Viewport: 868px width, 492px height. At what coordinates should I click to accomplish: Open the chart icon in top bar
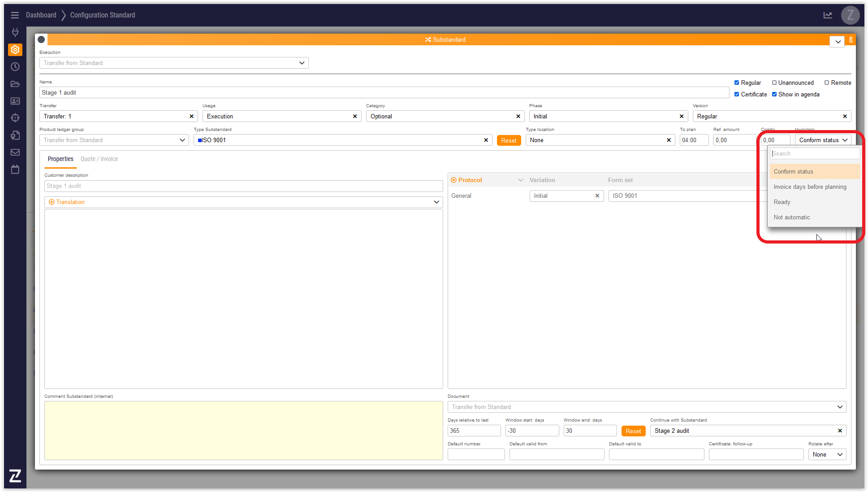[828, 15]
